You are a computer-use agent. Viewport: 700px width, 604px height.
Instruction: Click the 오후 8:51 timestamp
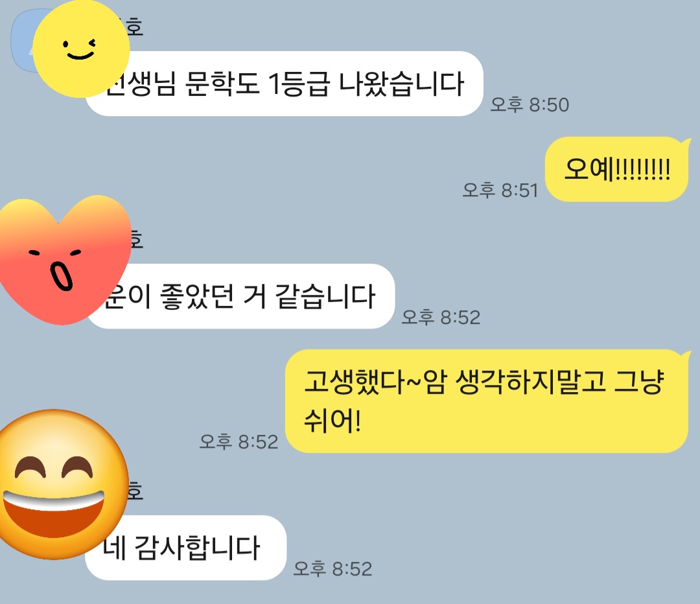click(500, 190)
